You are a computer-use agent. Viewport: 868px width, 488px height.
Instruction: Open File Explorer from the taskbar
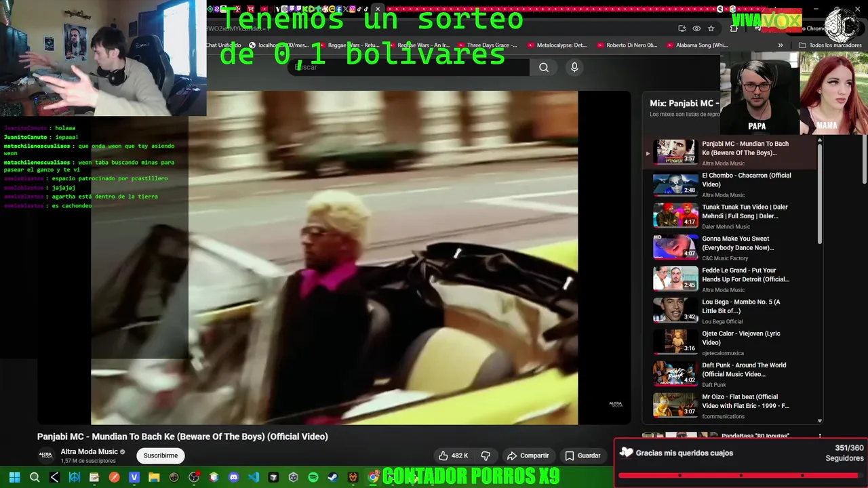[x=154, y=477]
